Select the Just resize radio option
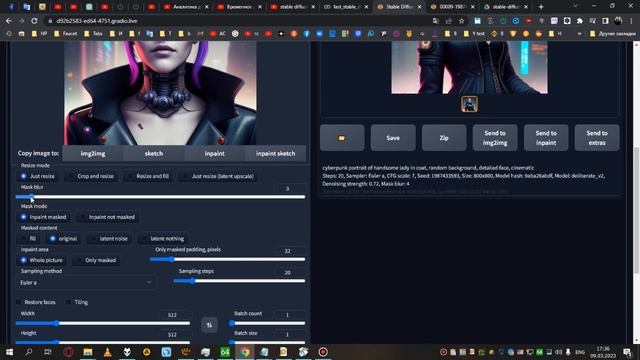The height and width of the screenshot is (360, 640). coord(38,176)
